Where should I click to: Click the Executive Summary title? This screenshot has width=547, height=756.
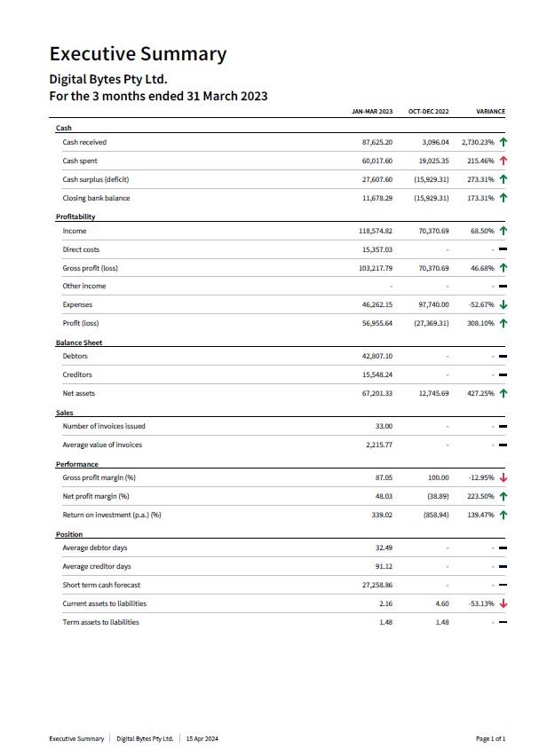(138, 54)
